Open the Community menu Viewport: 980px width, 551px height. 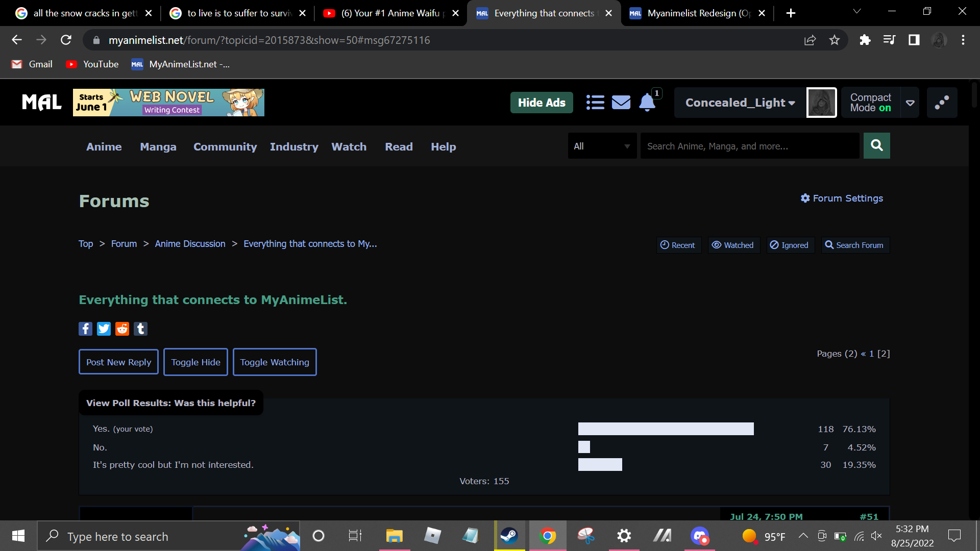click(x=225, y=147)
